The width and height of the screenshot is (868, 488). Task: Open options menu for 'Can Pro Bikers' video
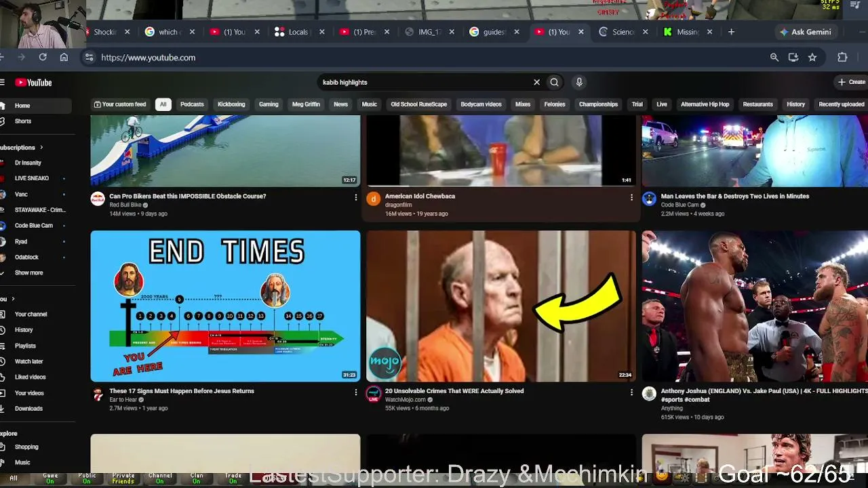point(355,197)
